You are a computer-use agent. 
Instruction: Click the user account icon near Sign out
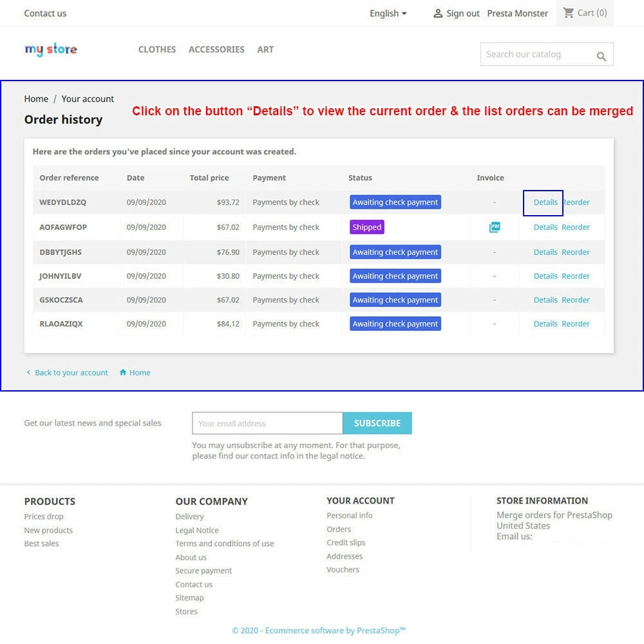click(x=438, y=13)
